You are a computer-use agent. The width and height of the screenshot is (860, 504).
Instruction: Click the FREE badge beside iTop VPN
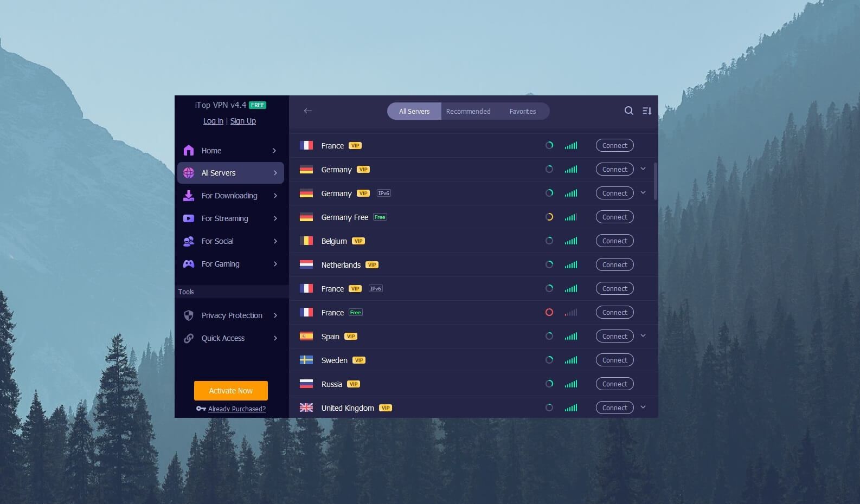pos(258,105)
